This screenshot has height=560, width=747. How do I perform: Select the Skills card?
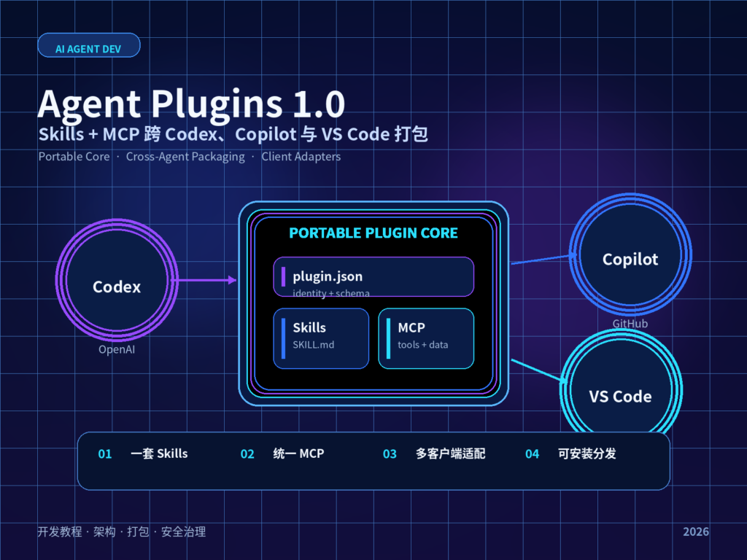coord(321,338)
